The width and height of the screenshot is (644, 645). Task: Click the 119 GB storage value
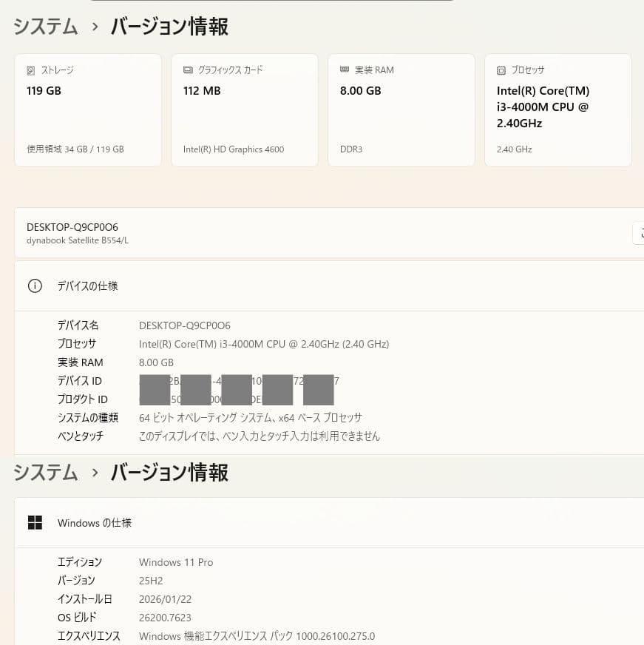click(44, 90)
